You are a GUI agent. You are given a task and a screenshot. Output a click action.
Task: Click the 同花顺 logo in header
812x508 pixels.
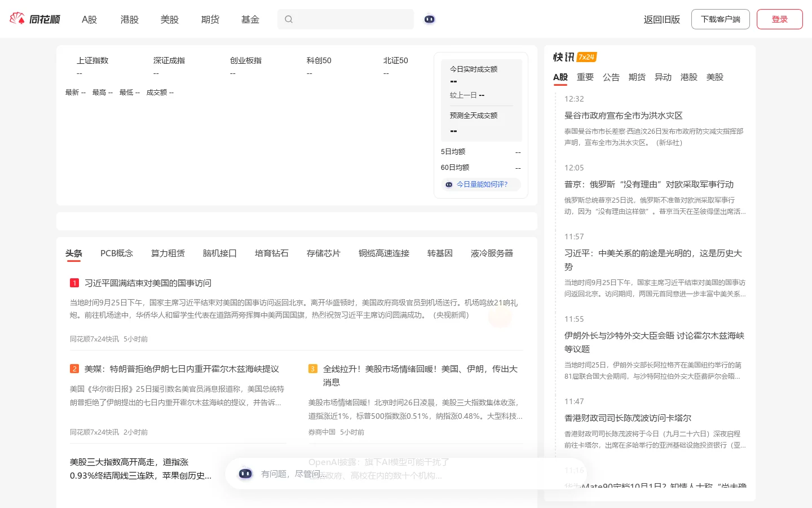pos(35,19)
